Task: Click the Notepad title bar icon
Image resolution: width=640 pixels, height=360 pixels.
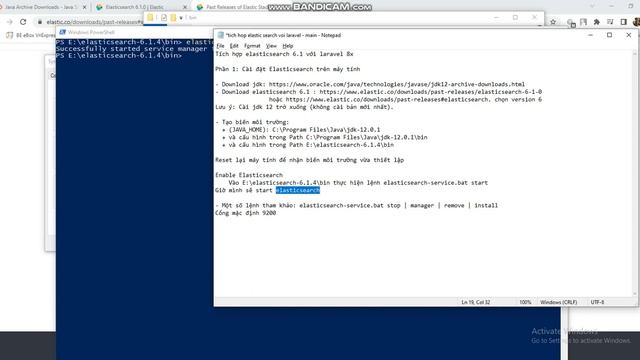Action: [221, 35]
